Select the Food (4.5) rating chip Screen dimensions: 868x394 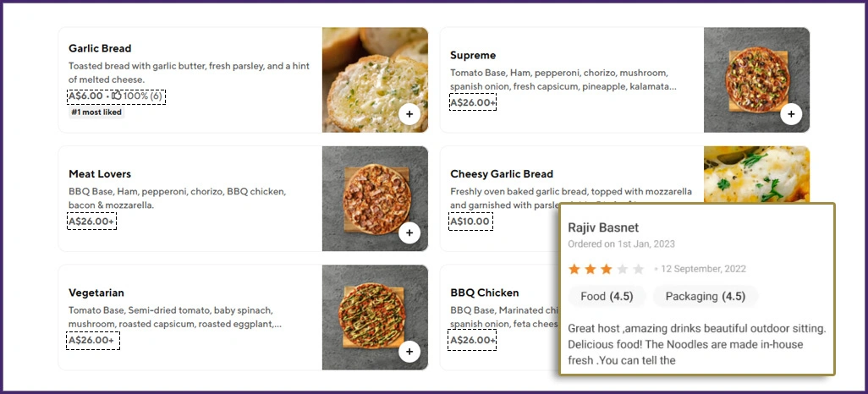tap(607, 297)
